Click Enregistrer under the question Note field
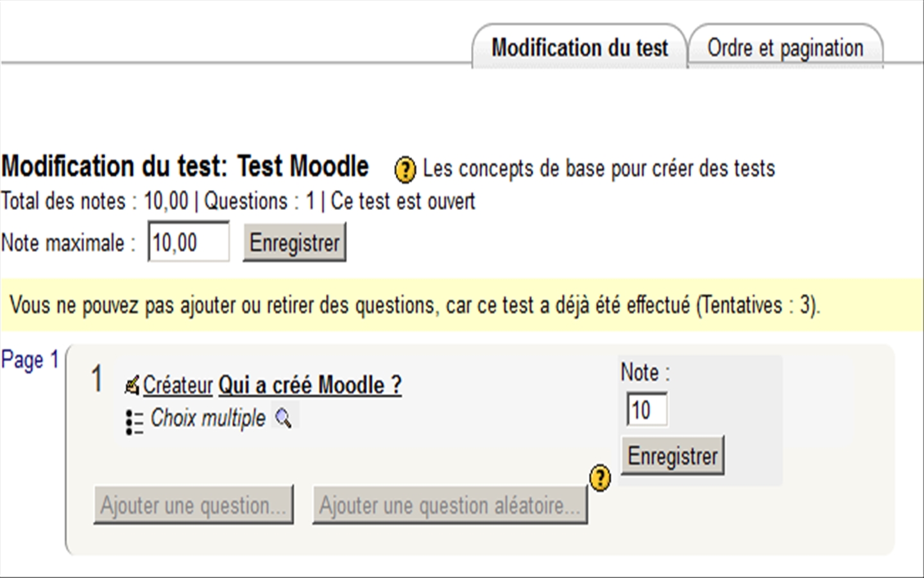This screenshot has height=578, width=924. click(672, 456)
